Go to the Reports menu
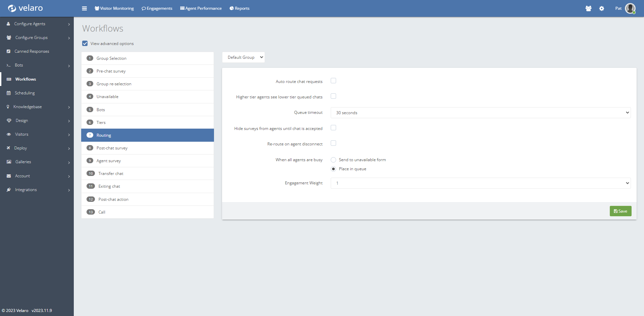644x316 pixels. pos(239,8)
